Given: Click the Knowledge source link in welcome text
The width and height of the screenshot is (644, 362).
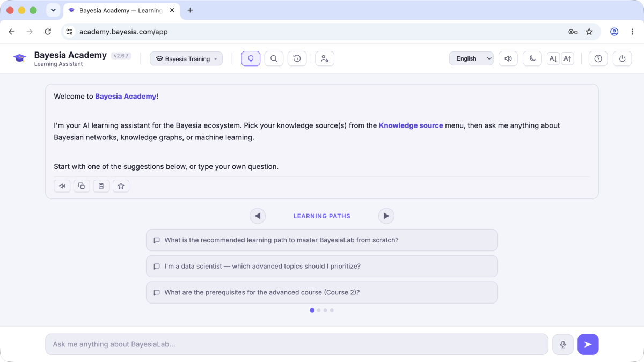Looking at the screenshot, I should pos(411,125).
